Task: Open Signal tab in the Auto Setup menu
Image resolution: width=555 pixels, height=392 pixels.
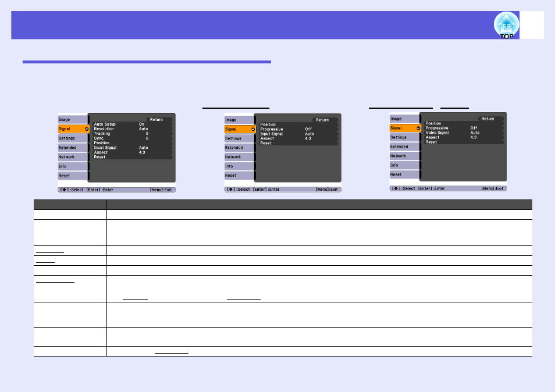Action: coord(73,129)
